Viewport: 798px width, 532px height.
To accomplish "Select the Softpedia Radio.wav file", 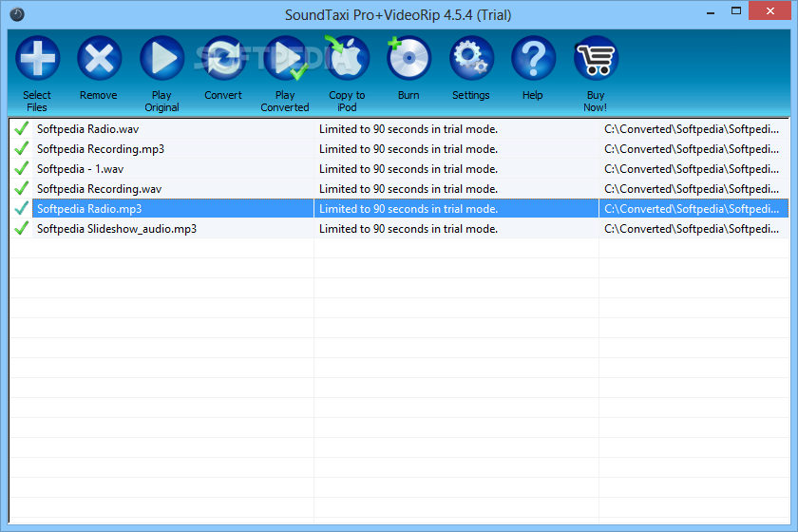I will pyautogui.click(x=87, y=129).
